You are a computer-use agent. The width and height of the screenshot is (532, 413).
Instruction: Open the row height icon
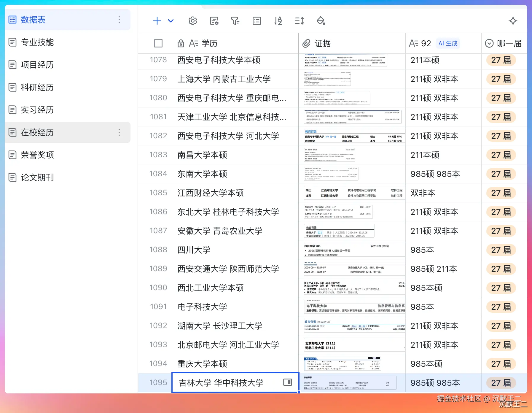(300, 21)
